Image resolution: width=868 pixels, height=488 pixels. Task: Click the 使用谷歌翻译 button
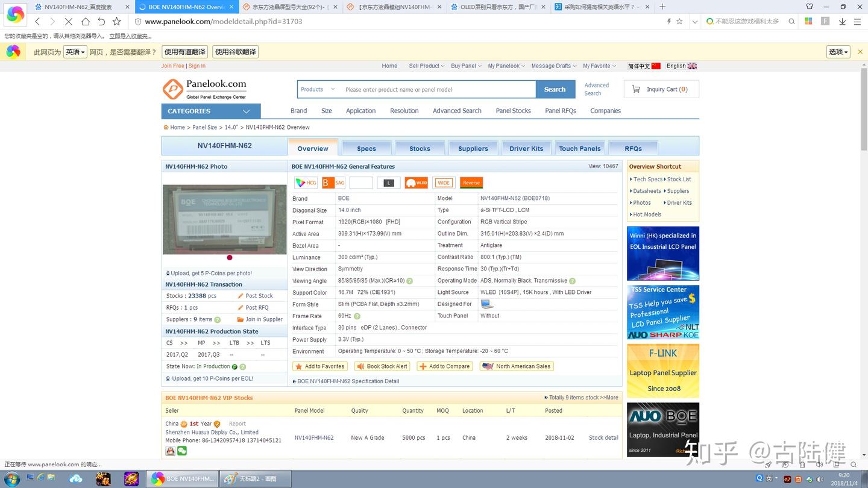pyautogui.click(x=235, y=52)
